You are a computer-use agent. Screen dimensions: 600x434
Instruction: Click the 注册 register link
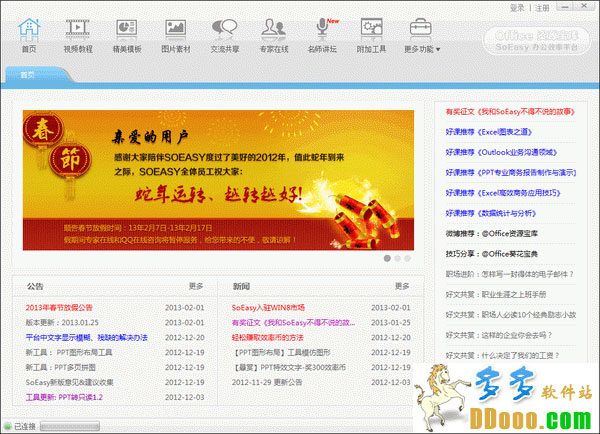point(542,8)
